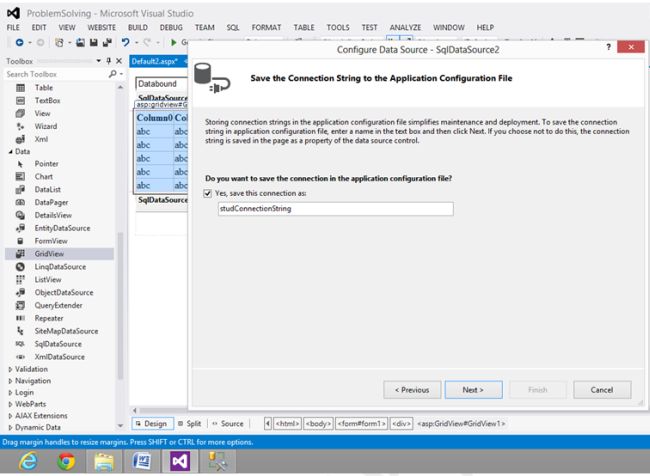Open the Undo history dropdown arrow
The height and width of the screenshot is (476, 650).
pyautogui.click(x=136, y=43)
